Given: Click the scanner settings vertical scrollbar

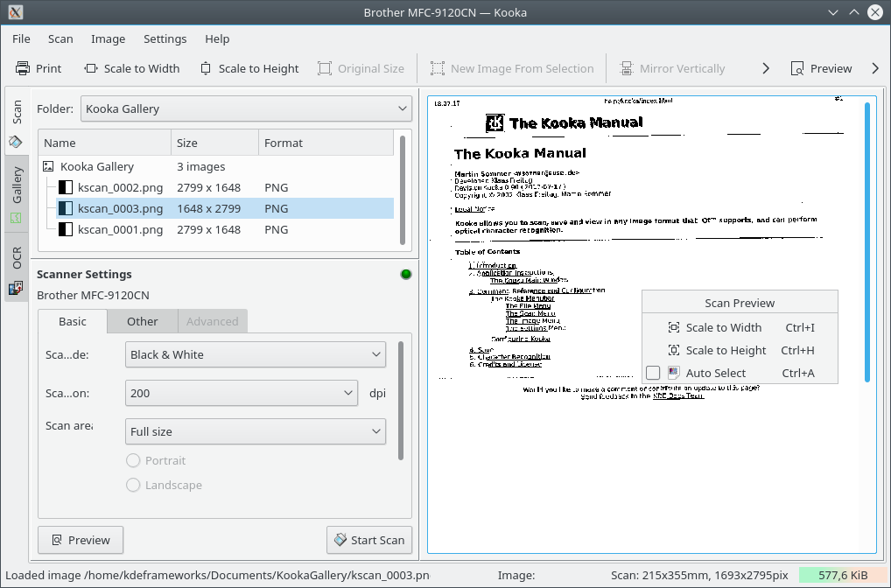Looking at the screenshot, I should [x=401, y=401].
